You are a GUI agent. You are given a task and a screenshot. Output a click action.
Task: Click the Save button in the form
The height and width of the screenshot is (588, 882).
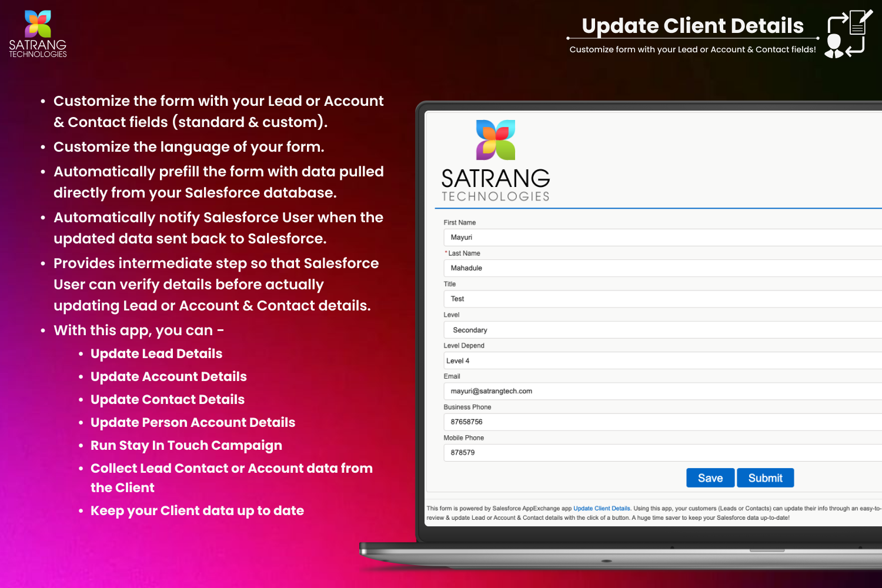click(x=710, y=477)
